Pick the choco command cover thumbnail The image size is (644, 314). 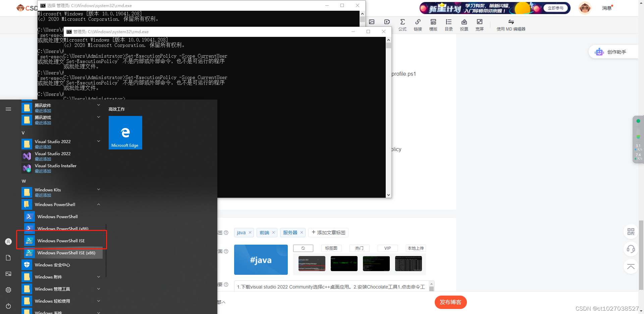[344, 263]
